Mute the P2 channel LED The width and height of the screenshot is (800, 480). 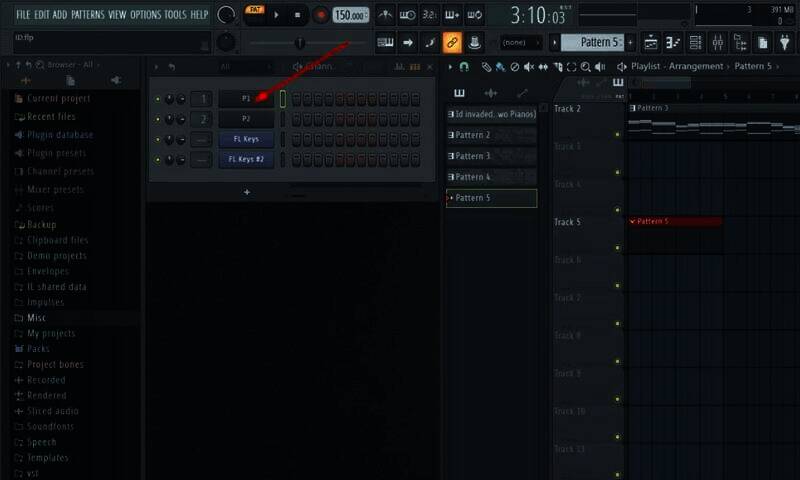[158, 119]
